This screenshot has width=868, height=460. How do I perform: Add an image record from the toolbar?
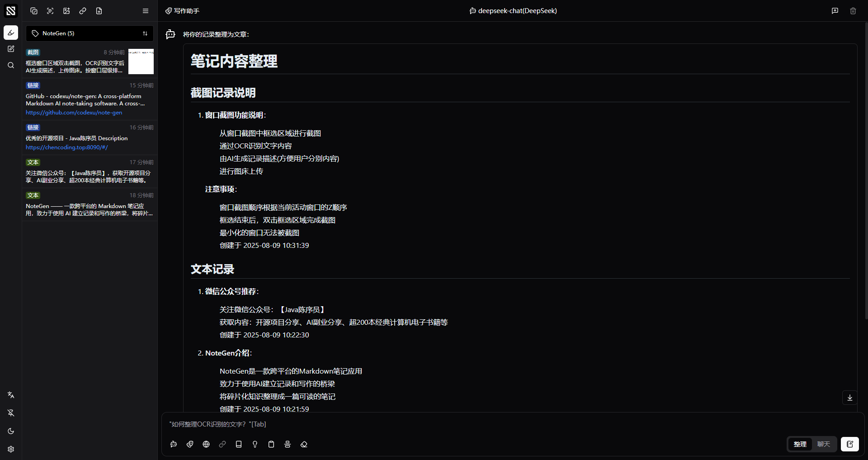pyautogui.click(x=66, y=11)
